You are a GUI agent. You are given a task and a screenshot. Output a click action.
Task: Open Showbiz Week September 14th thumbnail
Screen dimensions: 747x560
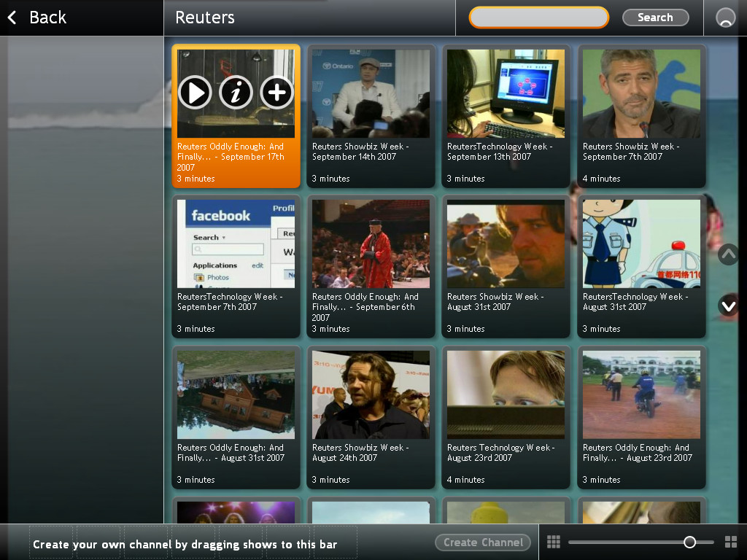371,94
